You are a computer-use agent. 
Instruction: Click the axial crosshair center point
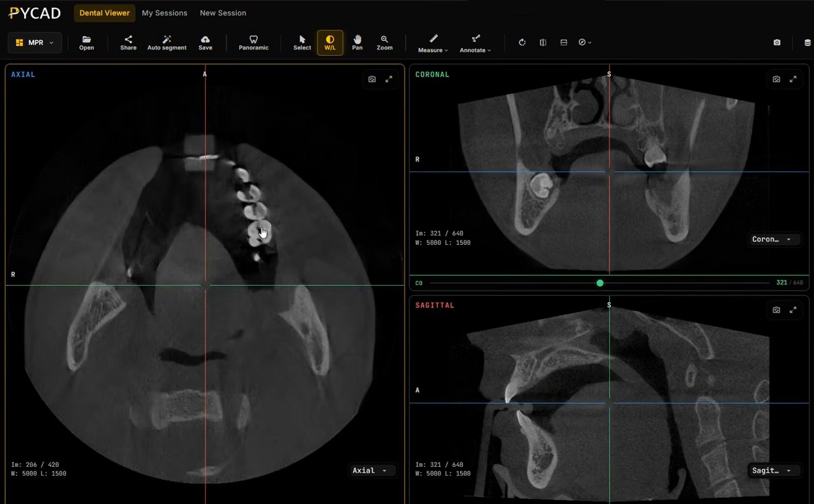pyautogui.click(x=205, y=285)
